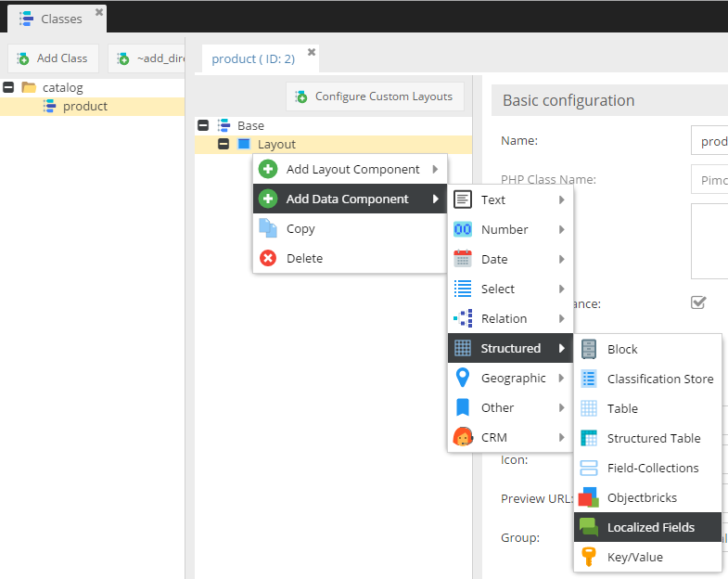Screen dimensions: 728x579
Task: Open the Add Layout Component submenu
Action: (x=351, y=170)
